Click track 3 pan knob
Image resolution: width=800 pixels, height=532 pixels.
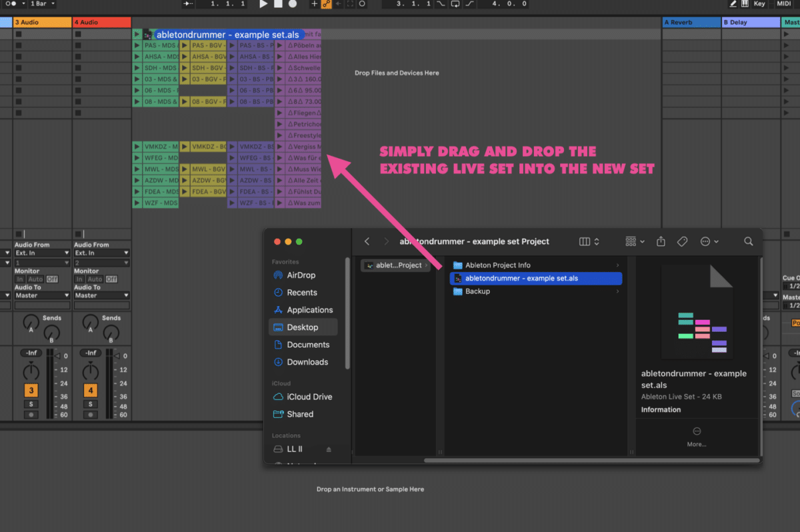click(31, 371)
